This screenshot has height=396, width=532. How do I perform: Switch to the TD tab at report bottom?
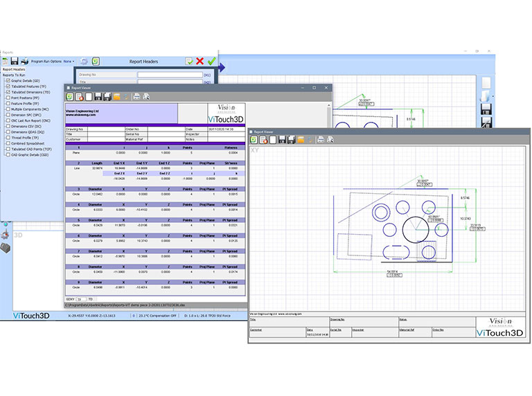90,298
